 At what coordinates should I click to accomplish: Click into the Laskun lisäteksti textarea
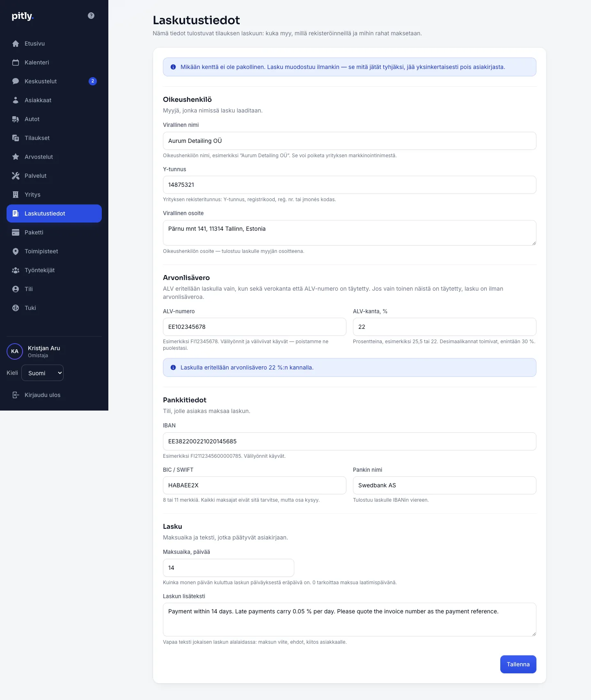(x=350, y=620)
